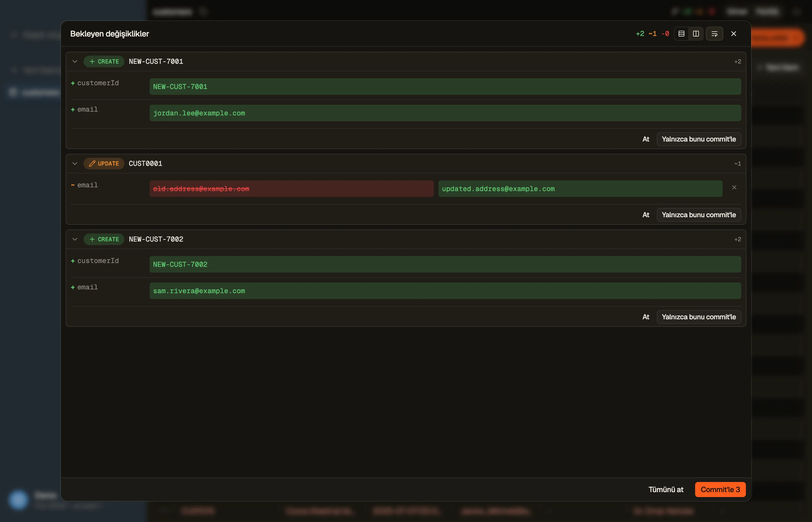Discard all changes with Tümünü at
The image size is (812, 522).
point(666,489)
